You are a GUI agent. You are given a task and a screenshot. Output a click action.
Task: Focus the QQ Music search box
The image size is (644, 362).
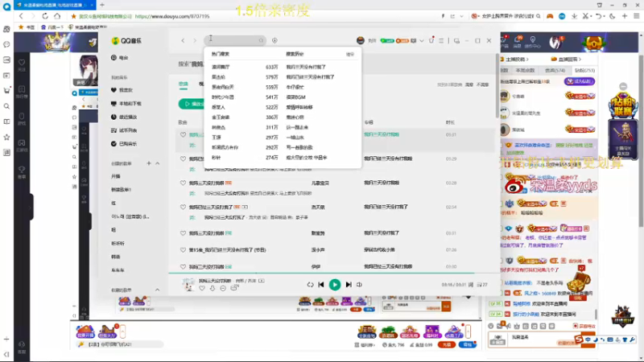[235, 40]
